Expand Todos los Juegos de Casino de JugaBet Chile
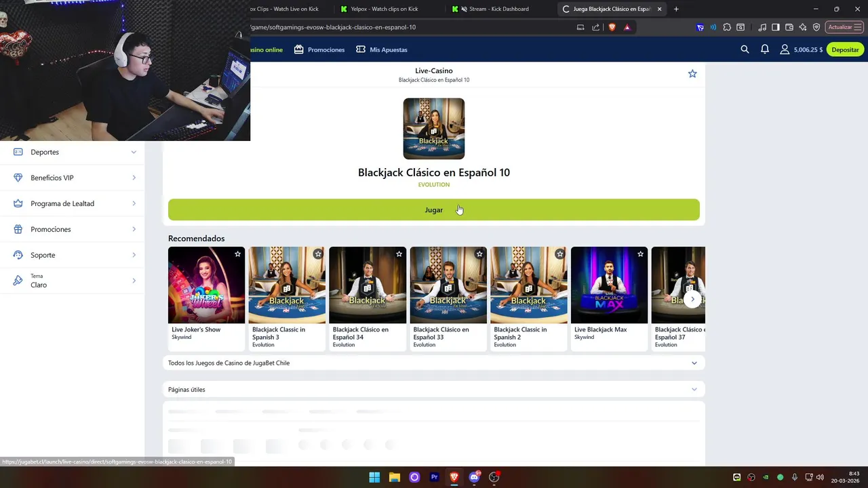The height and width of the screenshot is (488, 868). [x=434, y=363]
